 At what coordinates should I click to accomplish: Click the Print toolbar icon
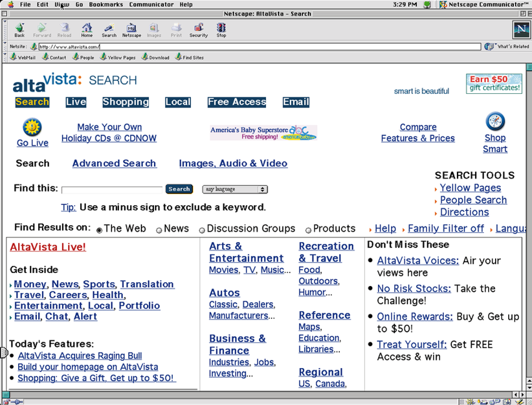(176, 28)
